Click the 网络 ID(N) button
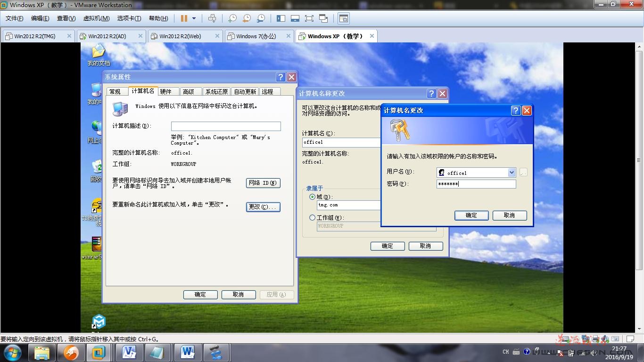 point(263,183)
